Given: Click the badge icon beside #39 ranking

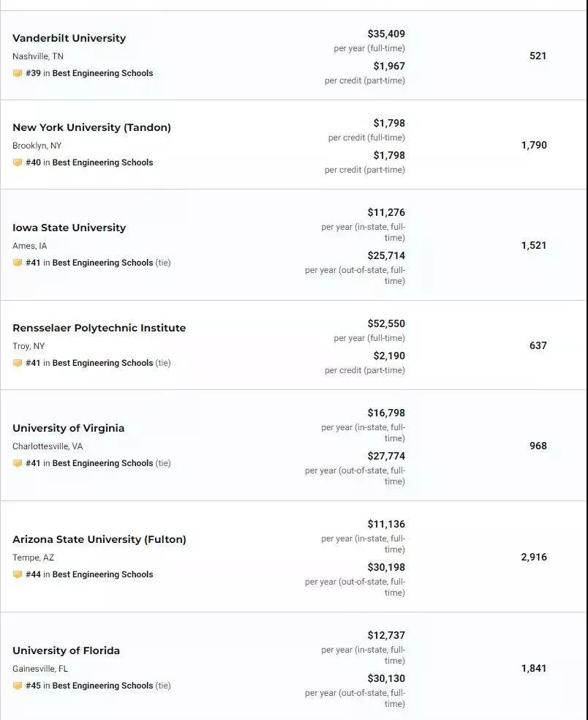Looking at the screenshot, I should click(x=18, y=73).
